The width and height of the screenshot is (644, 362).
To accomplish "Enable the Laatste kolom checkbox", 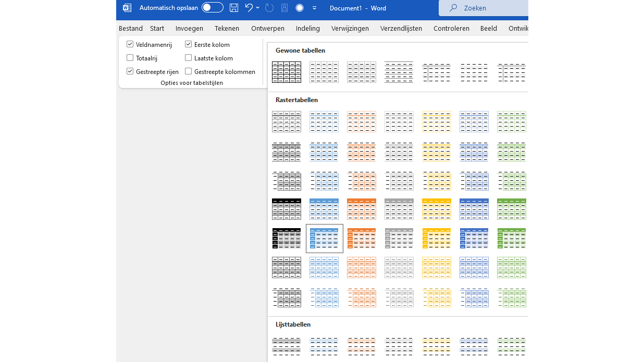I will pos(189,58).
